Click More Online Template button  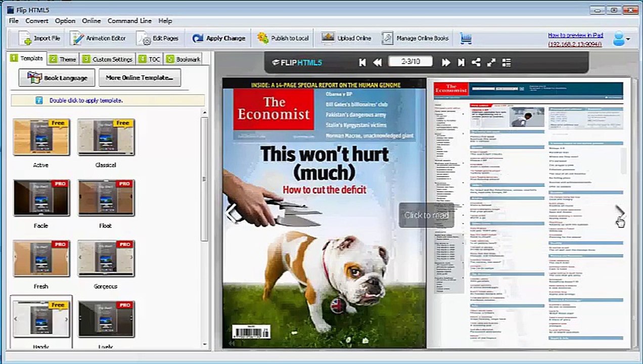tap(140, 78)
